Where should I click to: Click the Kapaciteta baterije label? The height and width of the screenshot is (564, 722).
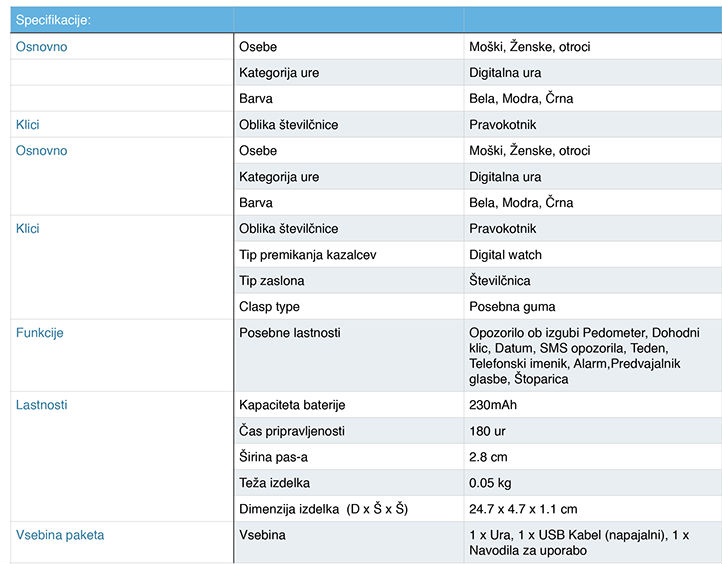coord(294,405)
